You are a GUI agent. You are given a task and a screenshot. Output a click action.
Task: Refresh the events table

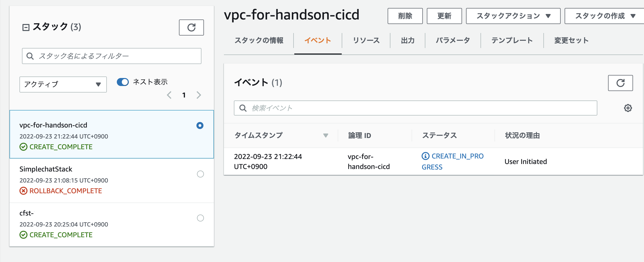[x=620, y=83]
